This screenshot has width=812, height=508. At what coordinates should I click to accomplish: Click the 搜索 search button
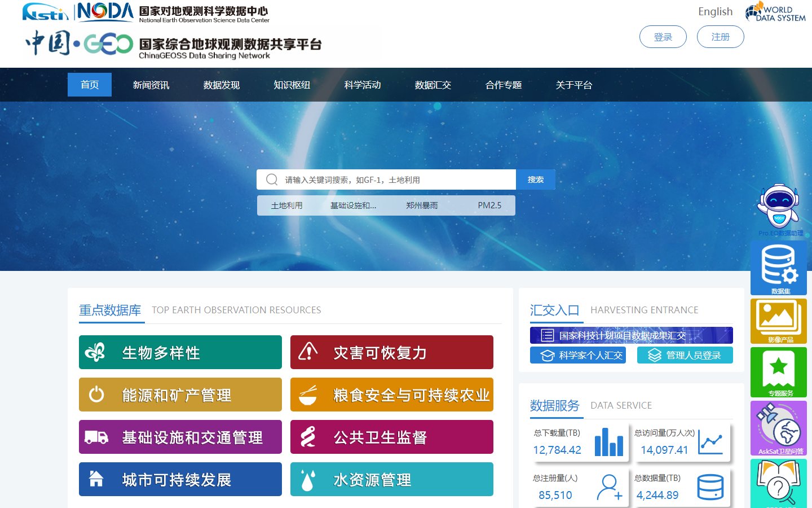click(x=536, y=179)
